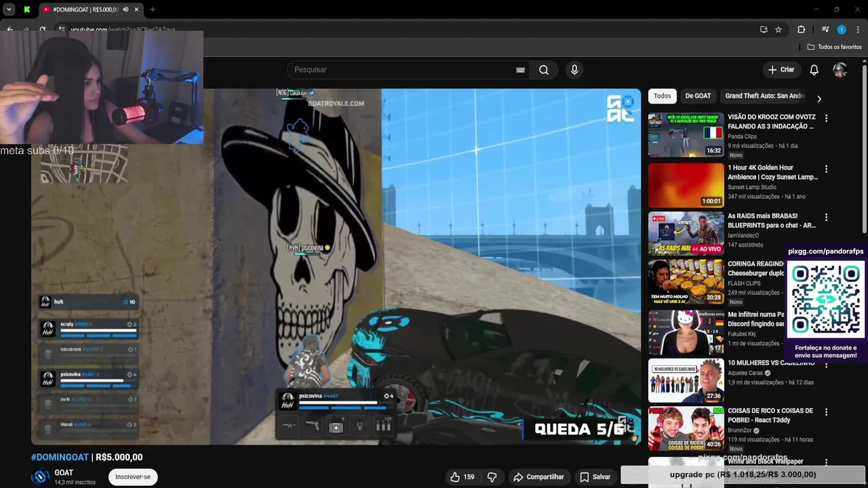
Task: Mute the tab via speaker icon
Action: click(125, 9)
